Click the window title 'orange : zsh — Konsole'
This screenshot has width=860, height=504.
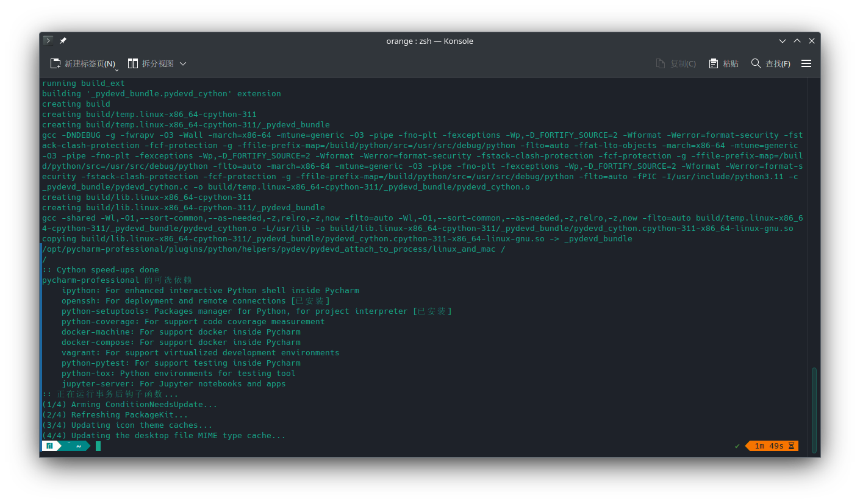[430, 41]
